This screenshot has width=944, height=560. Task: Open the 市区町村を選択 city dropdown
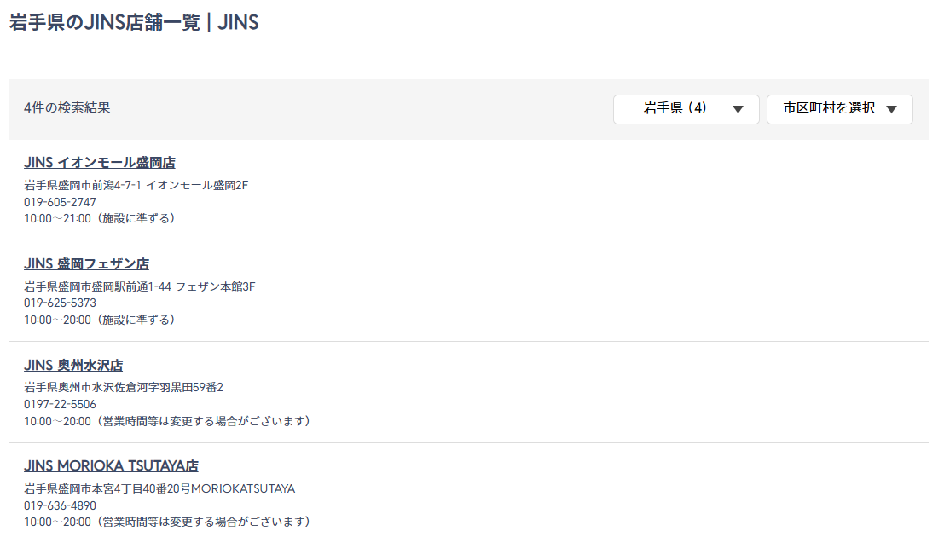pos(839,109)
